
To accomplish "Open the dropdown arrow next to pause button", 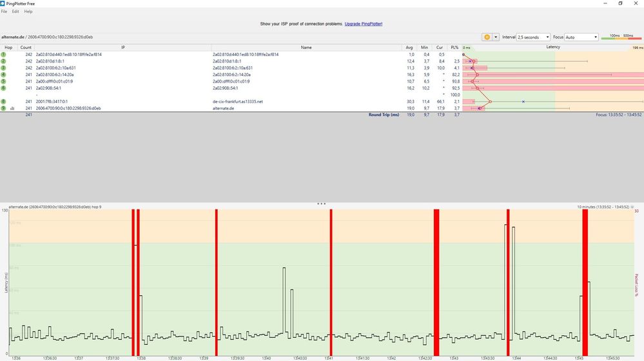I will click(496, 37).
